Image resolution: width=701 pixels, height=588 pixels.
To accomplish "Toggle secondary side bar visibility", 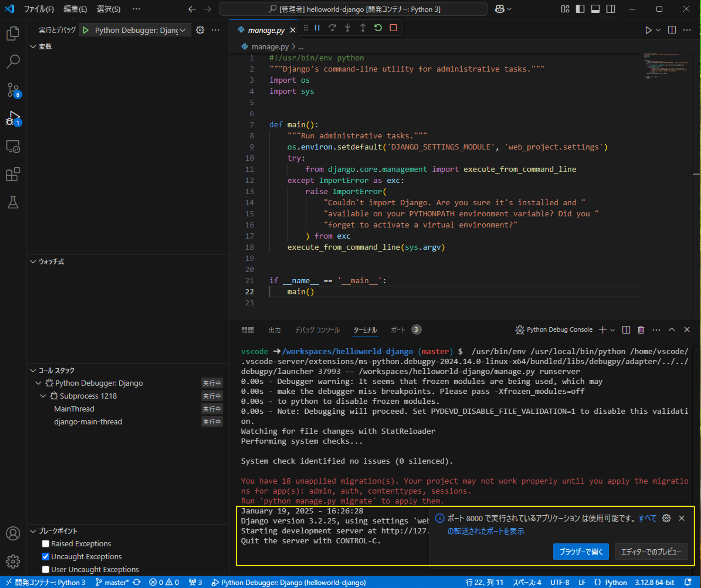I will [x=611, y=9].
